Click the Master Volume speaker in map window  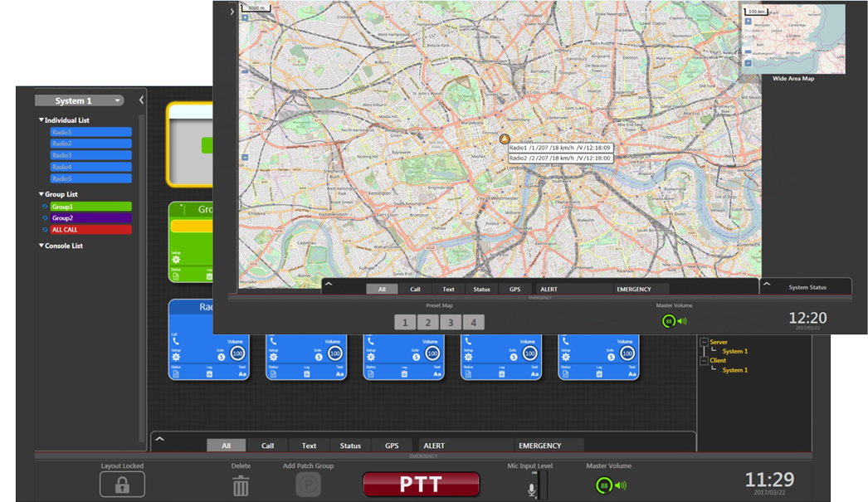tap(682, 321)
